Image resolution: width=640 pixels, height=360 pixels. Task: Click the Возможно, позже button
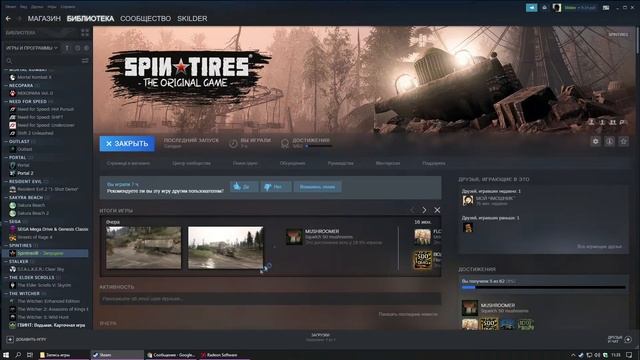point(317,187)
